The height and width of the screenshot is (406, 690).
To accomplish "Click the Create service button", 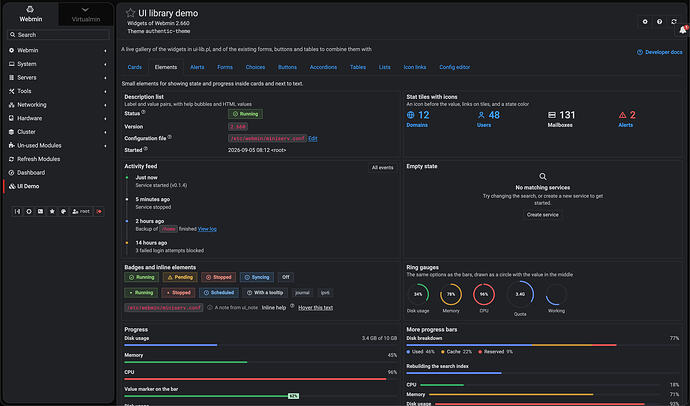I will tap(543, 215).
